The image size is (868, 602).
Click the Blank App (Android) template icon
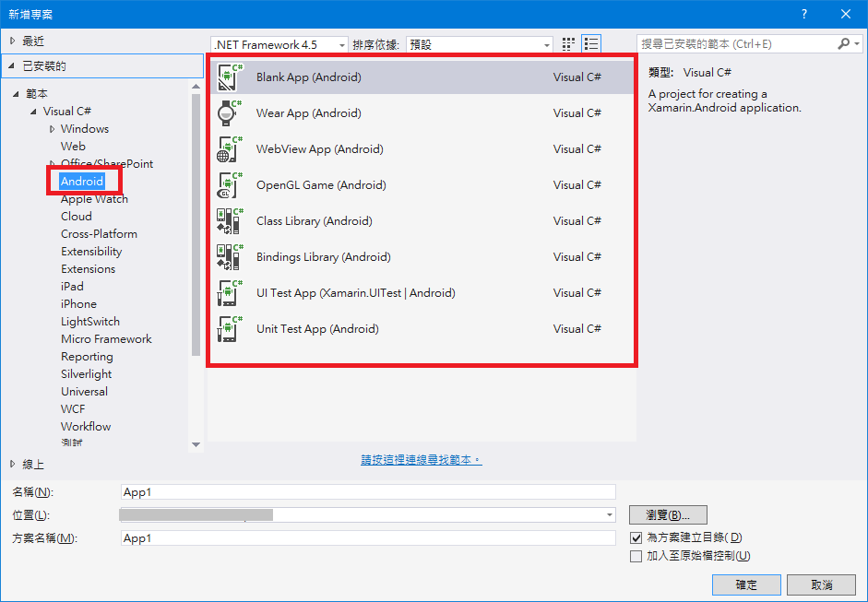(230, 77)
